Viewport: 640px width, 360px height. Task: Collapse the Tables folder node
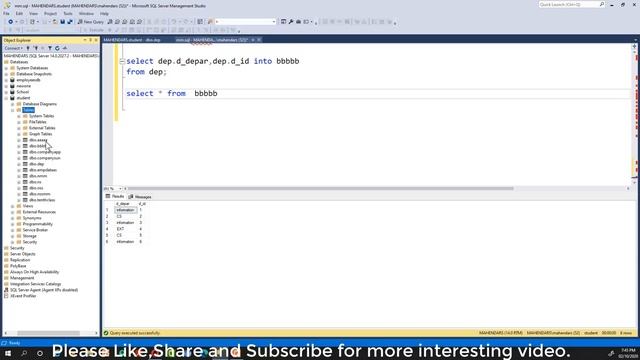point(13,110)
